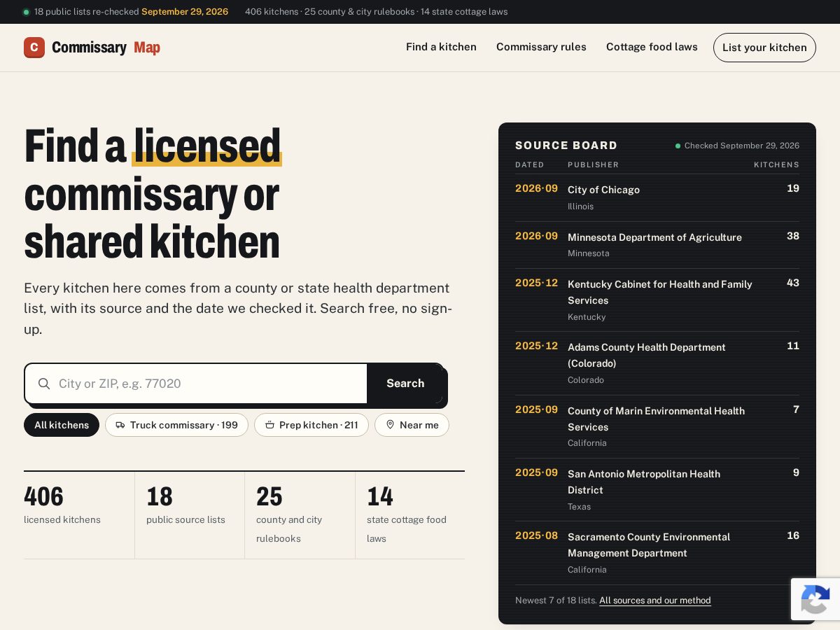840x630 pixels.
Task: Click the Search button
Action: tap(405, 384)
